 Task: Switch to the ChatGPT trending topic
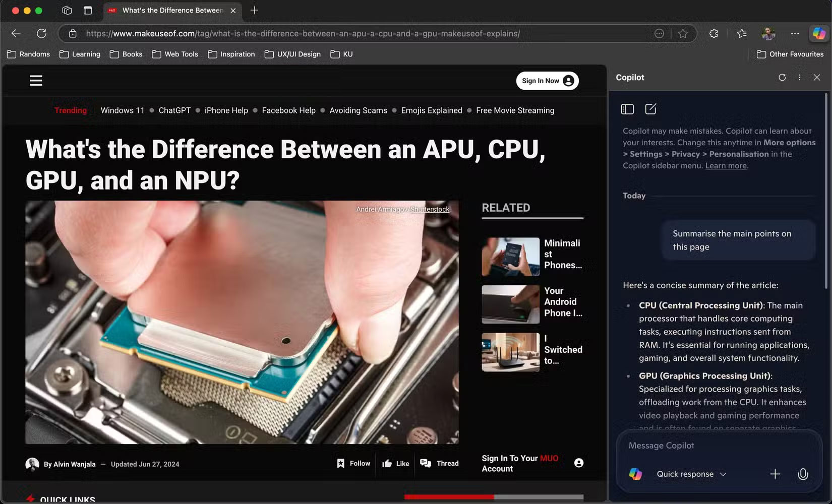point(174,110)
